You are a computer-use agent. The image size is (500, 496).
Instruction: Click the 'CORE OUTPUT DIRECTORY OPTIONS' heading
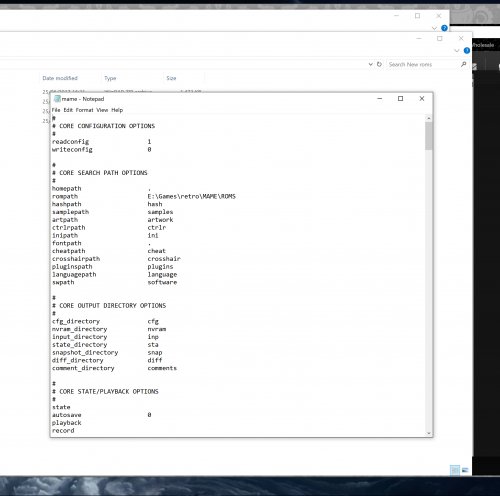(113, 306)
